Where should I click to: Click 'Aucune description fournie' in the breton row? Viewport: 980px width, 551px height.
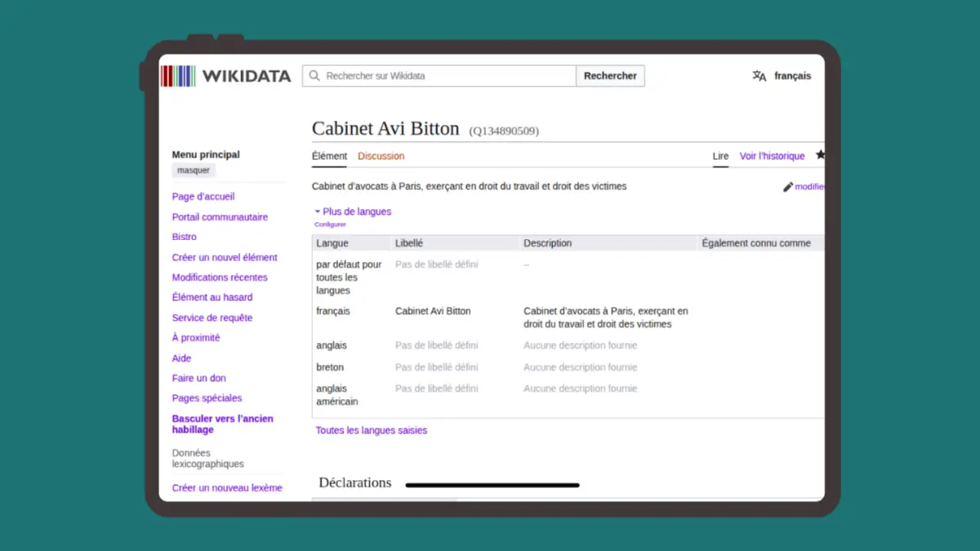pyautogui.click(x=581, y=367)
